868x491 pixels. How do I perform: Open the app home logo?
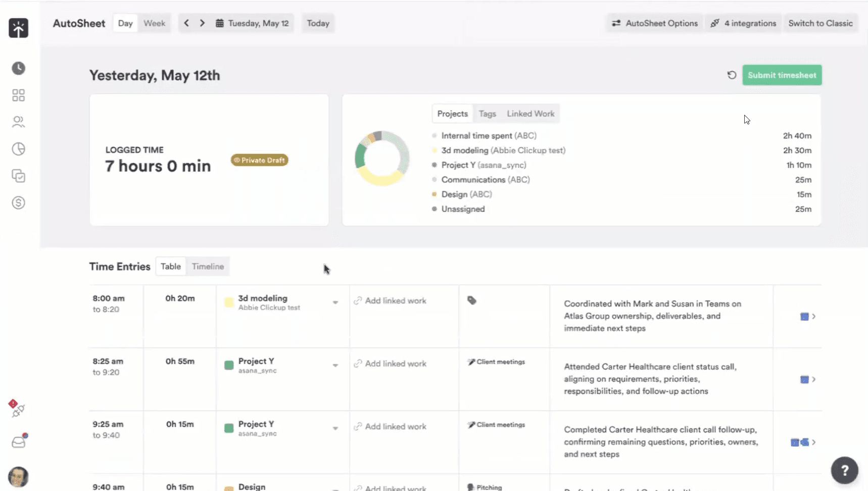coord(18,28)
